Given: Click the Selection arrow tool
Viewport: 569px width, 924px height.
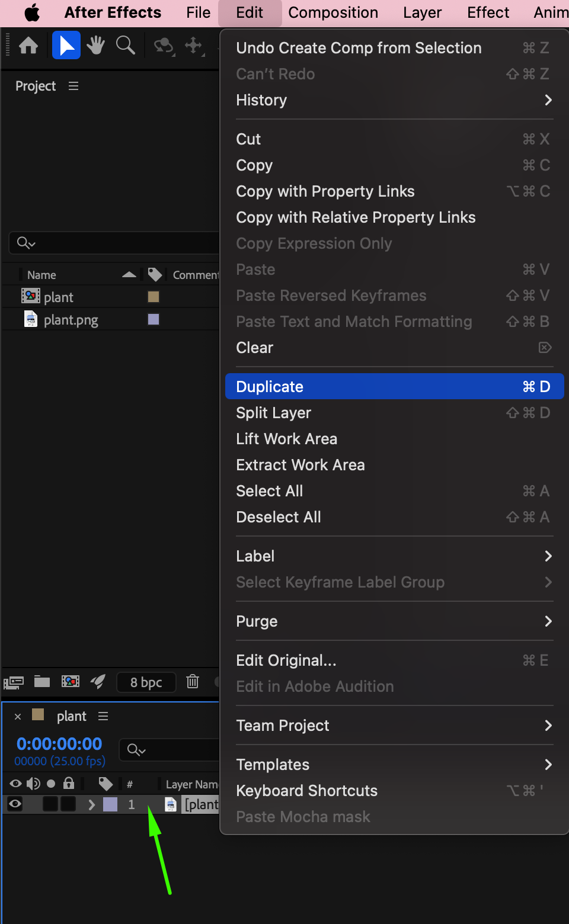Looking at the screenshot, I should pos(66,46).
